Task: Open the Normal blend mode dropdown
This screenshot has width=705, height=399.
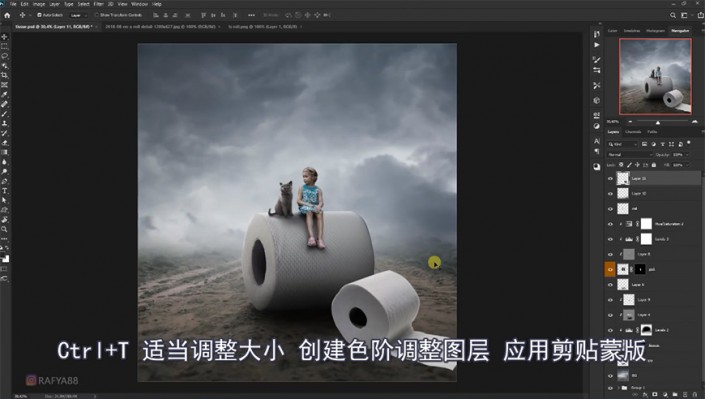Action: pyautogui.click(x=630, y=155)
